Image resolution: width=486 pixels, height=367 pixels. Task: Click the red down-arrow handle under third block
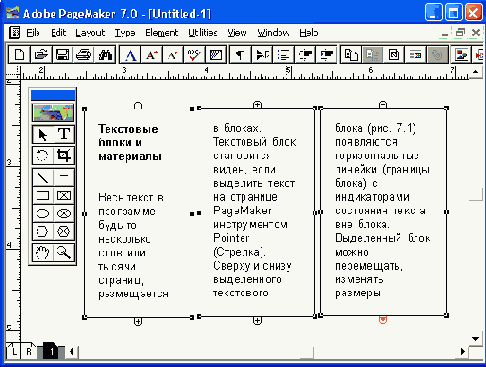[383, 320]
